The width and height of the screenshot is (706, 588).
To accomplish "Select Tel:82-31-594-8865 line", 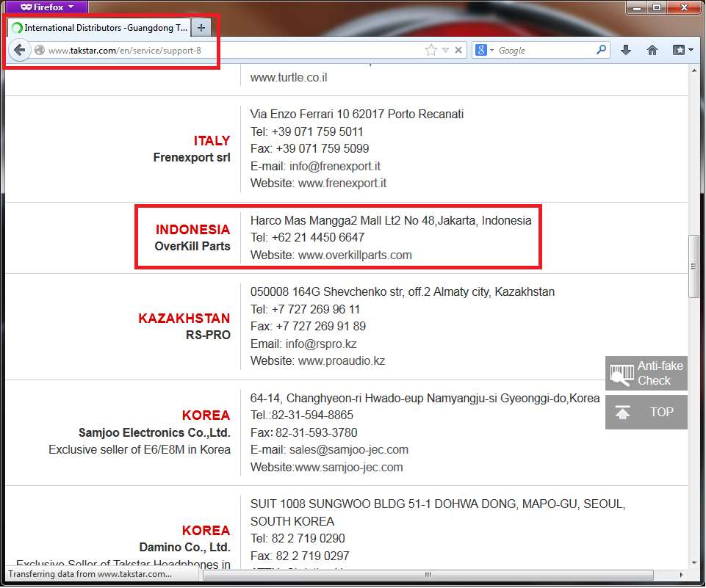I will pyautogui.click(x=302, y=415).
